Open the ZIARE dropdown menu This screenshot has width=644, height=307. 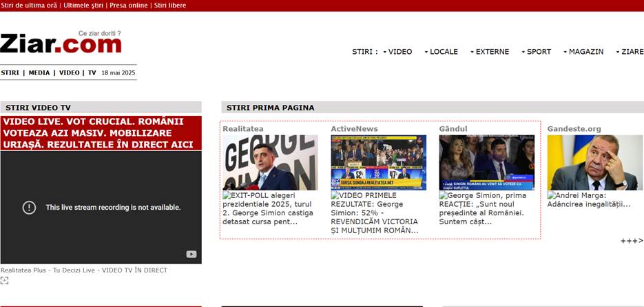pos(630,52)
